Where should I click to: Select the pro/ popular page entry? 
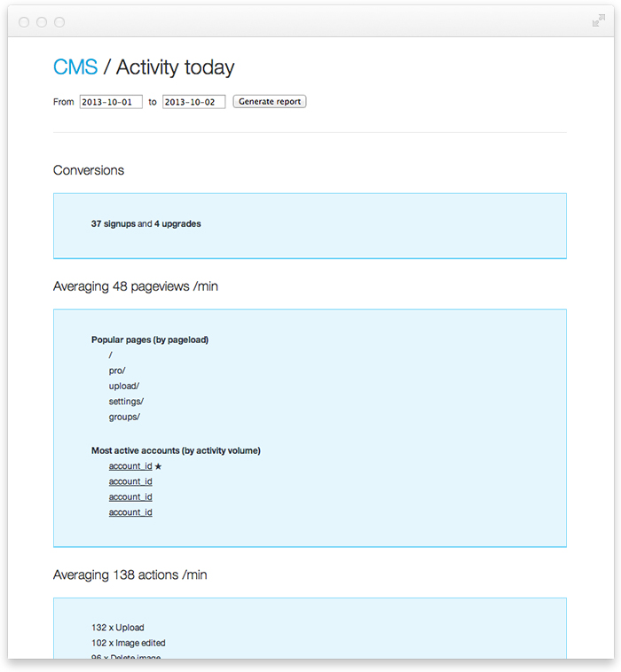(117, 370)
